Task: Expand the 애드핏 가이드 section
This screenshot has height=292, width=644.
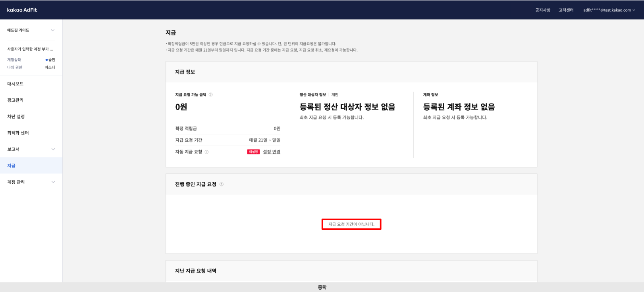Action: [52, 30]
